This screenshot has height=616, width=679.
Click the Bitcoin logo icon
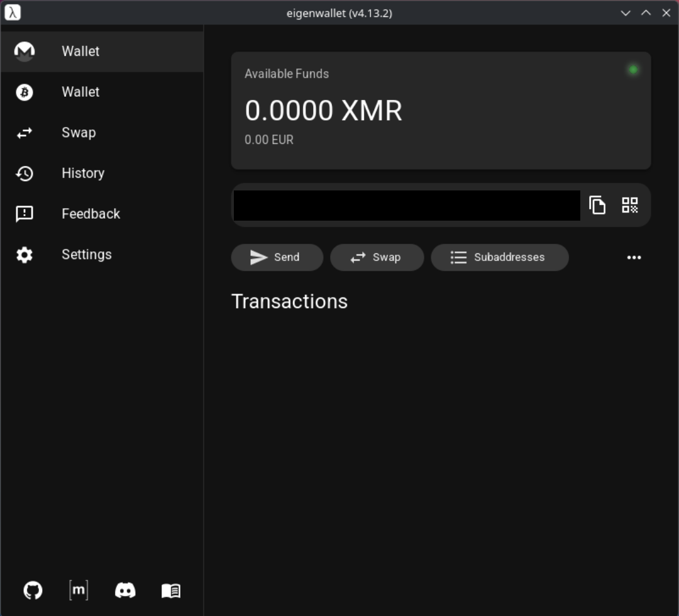click(x=25, y=92)
